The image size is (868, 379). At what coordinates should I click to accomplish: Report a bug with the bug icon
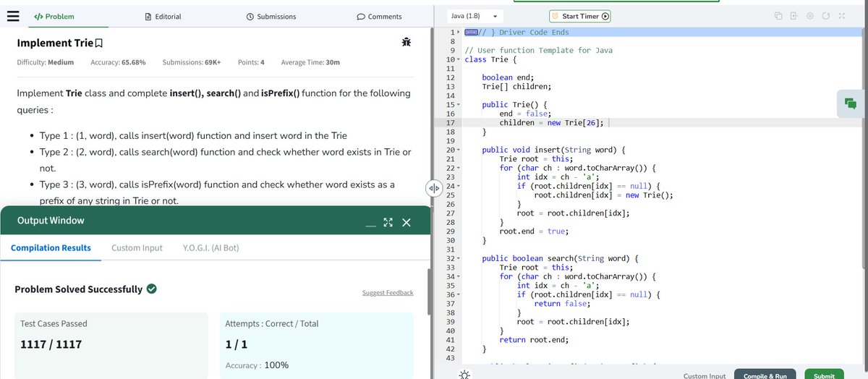click(407, 43)
